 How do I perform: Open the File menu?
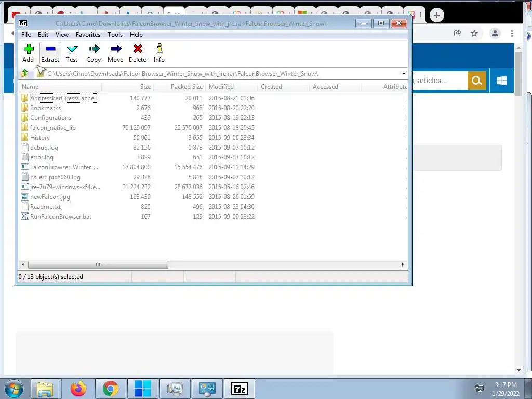pyautogui.click(x=26, y=35)
